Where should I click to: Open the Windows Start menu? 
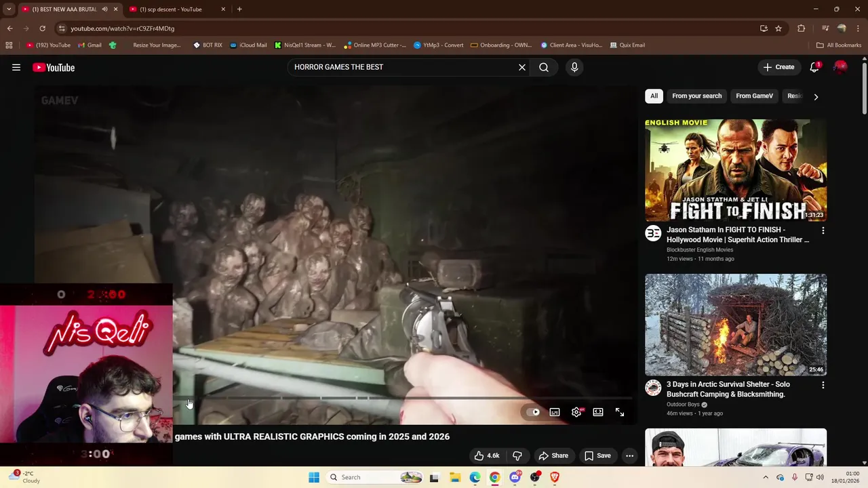(x=314, y=477)
